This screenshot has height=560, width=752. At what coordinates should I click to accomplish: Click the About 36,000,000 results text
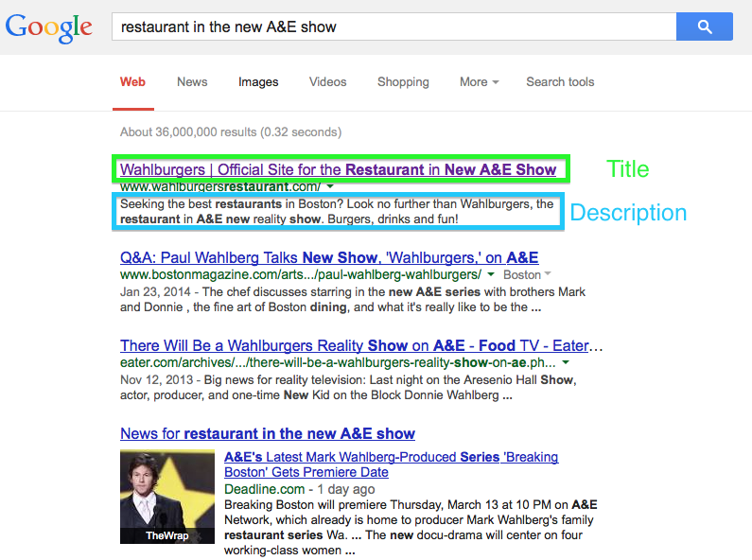tap(231, 131)
